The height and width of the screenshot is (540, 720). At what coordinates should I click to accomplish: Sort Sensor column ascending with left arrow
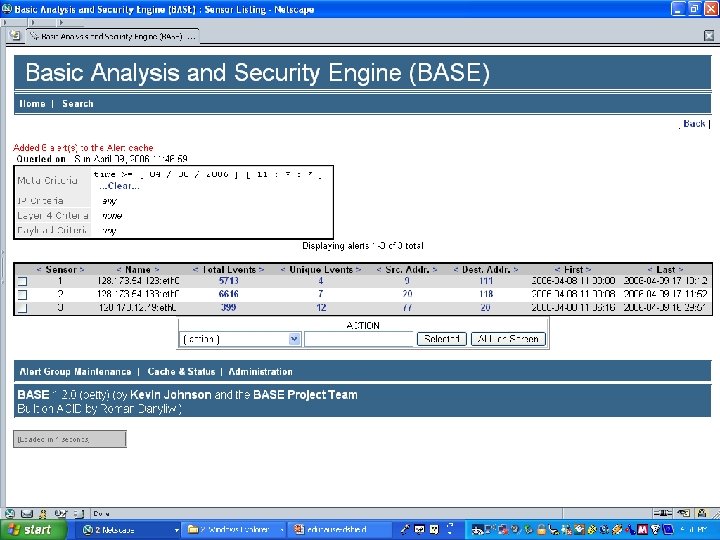tap(39, 270)
